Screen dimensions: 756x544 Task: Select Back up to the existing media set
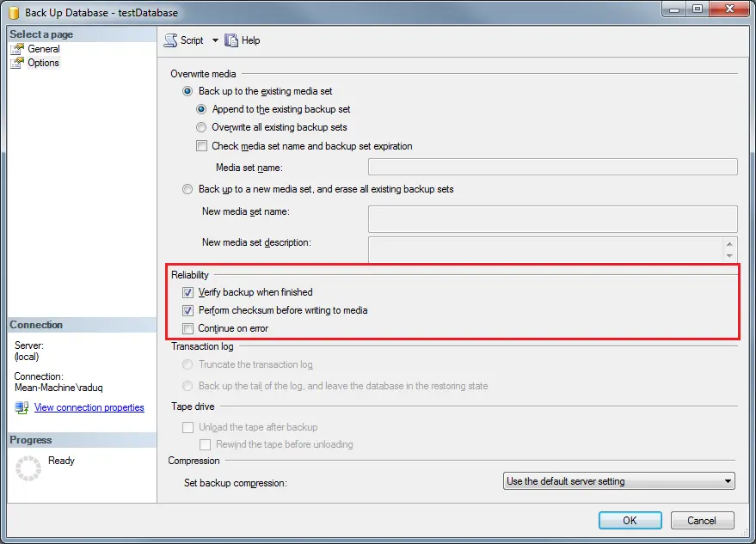click(187, 91)
